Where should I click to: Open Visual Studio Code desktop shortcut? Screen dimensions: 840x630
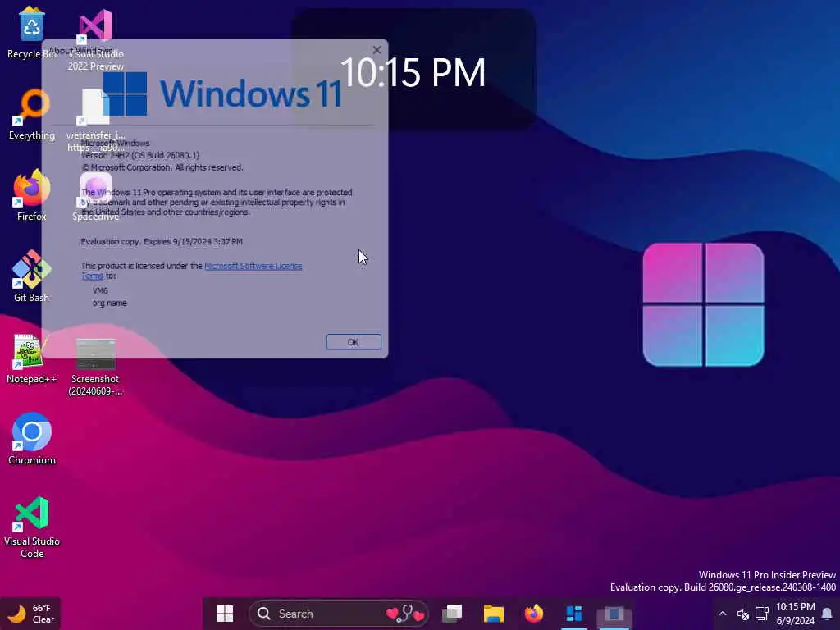click(x=32, y=527)
